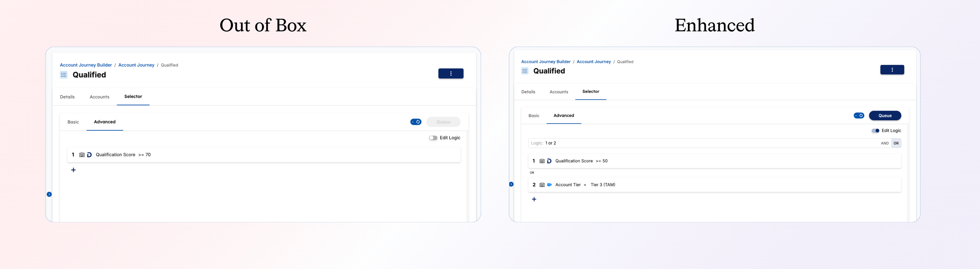Toggle the refresh switch beside the greyed-out Queue button
The image size is (980, 269).
[415, 122]
